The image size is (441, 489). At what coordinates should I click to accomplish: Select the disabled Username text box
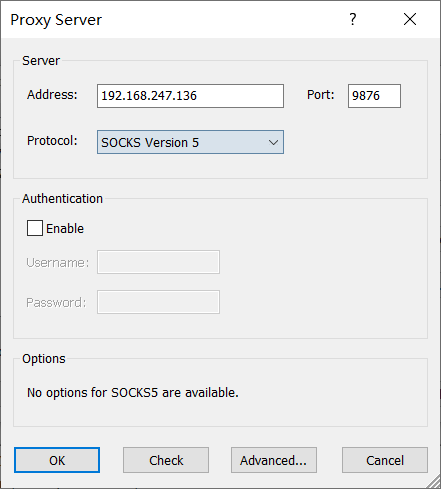click(x=158, y=262)
